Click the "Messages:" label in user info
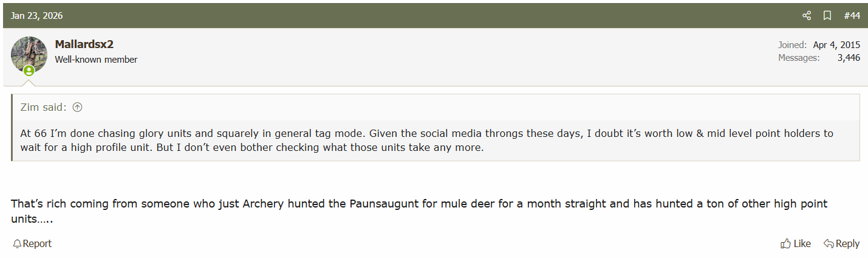This screenshot has width=868, height=258. 799,58
